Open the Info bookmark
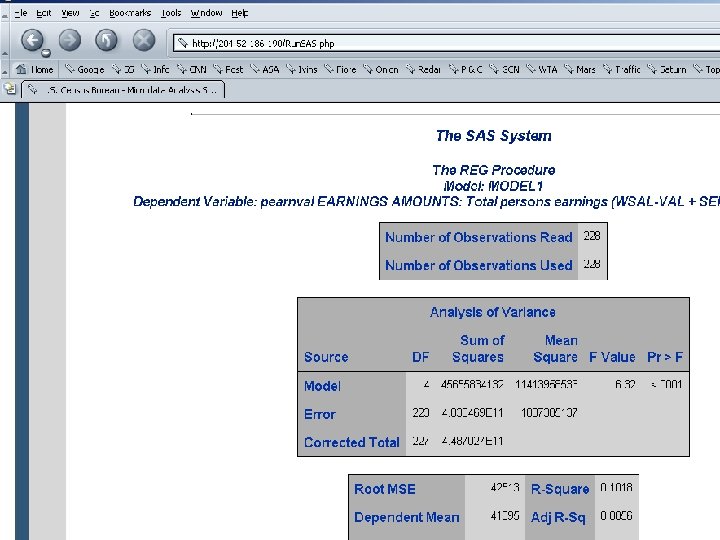The width and height of the screenshot is (720, 540). [x=155, y=69]
